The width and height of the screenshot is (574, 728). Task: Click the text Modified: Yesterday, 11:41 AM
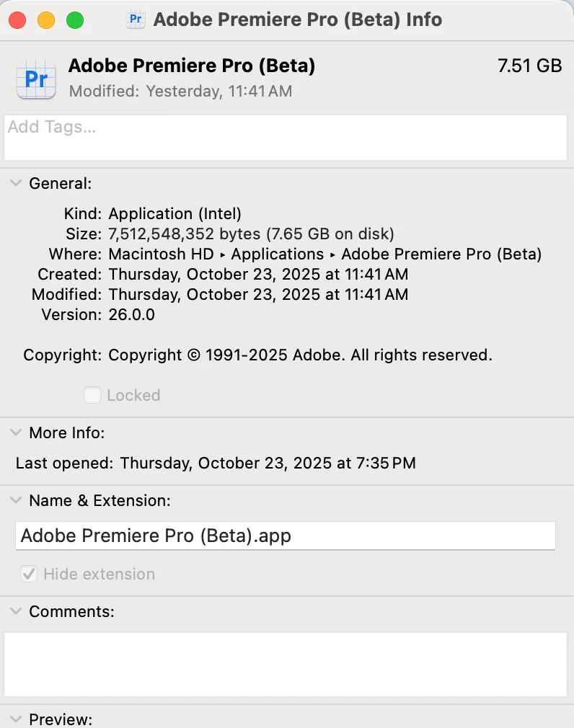[x=181, y=92]
